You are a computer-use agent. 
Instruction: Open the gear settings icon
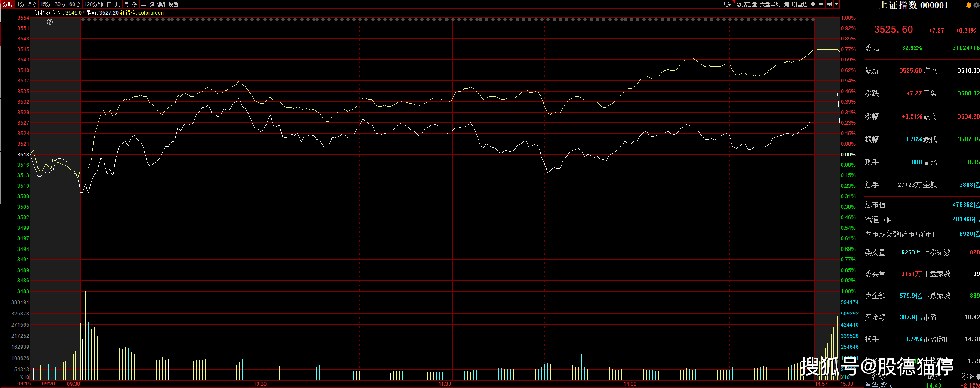(x=976, y=5)
